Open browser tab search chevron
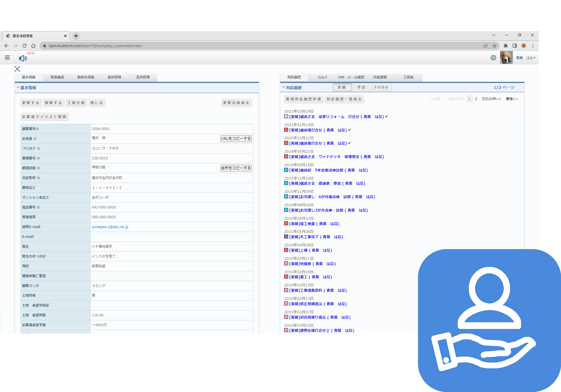Screen dimensions: 561x392 click(493, 35)
